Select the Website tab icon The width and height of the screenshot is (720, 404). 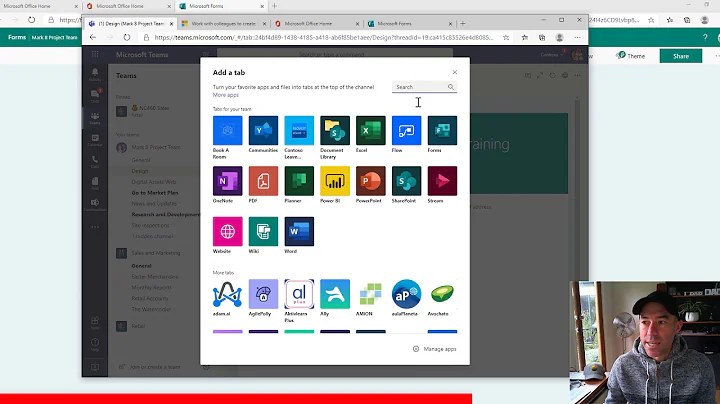click(227, 231)
